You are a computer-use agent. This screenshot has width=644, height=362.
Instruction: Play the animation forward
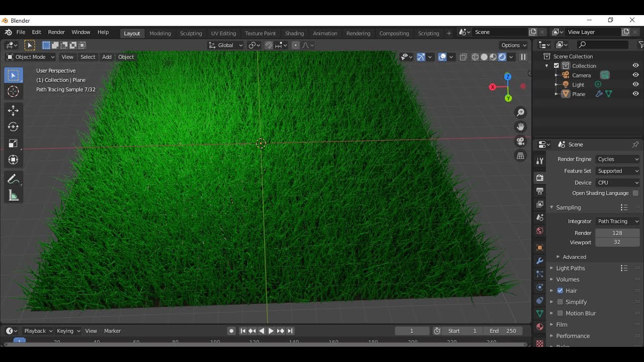(x=271, y=331)
